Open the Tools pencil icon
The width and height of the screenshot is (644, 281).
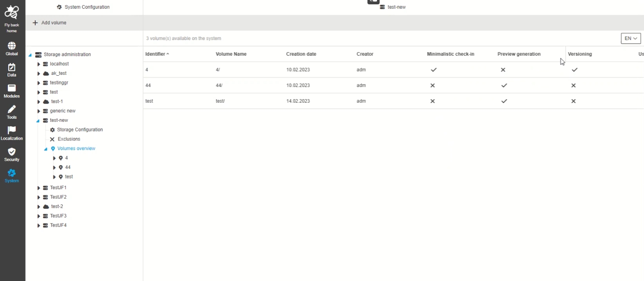click(x=12, y=109)
